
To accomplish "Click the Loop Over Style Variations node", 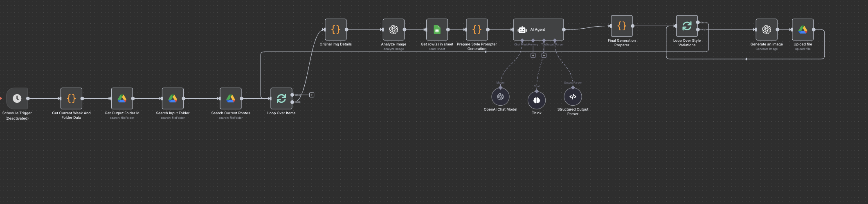I will click(687, 26).
